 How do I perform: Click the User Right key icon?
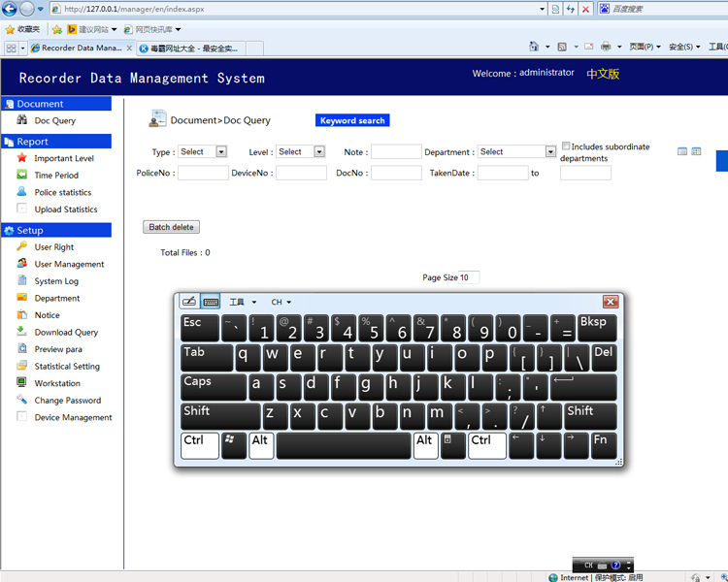pos(22,246)
